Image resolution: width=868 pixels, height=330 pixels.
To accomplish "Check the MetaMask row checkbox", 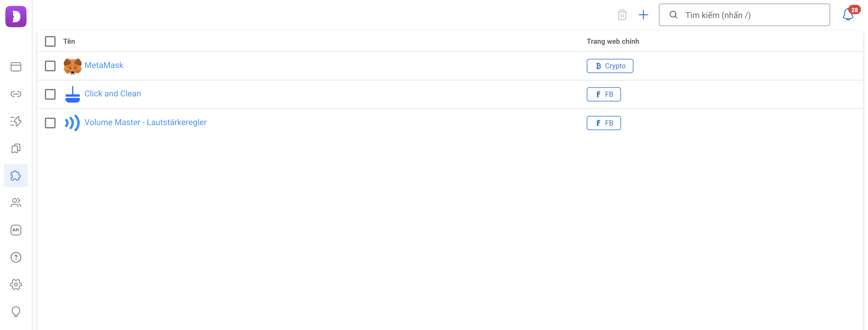I will (x=50, y=66).
